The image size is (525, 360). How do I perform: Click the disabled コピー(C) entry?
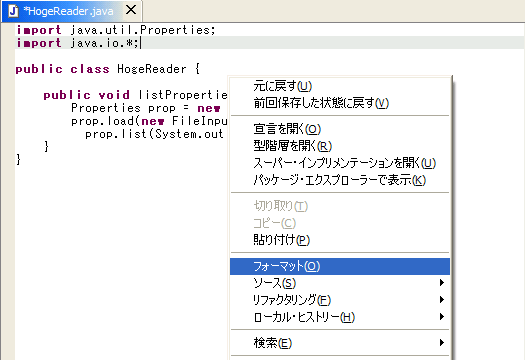(340, 223)
